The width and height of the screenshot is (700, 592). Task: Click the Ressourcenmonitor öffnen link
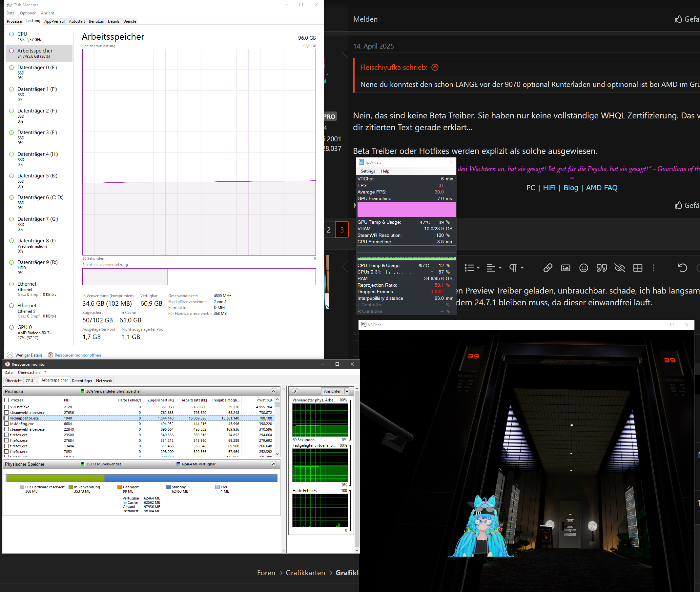pos(77,355)
